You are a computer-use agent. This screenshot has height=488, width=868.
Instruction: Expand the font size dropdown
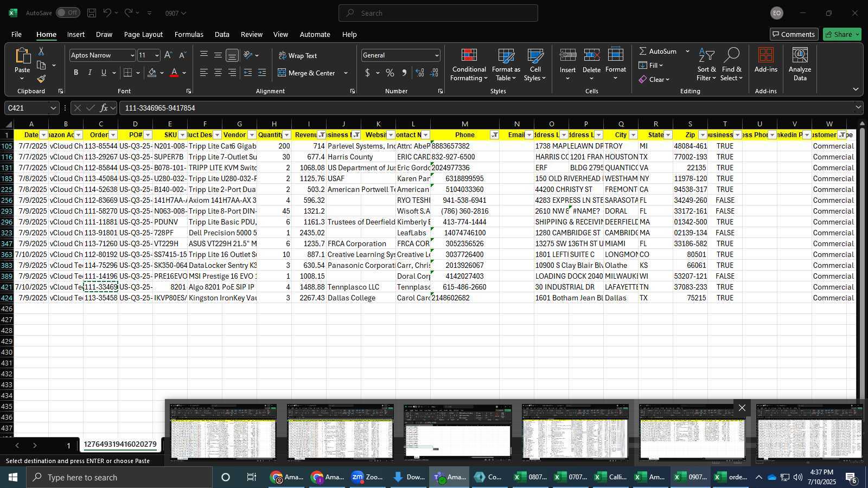click(157, 55)
